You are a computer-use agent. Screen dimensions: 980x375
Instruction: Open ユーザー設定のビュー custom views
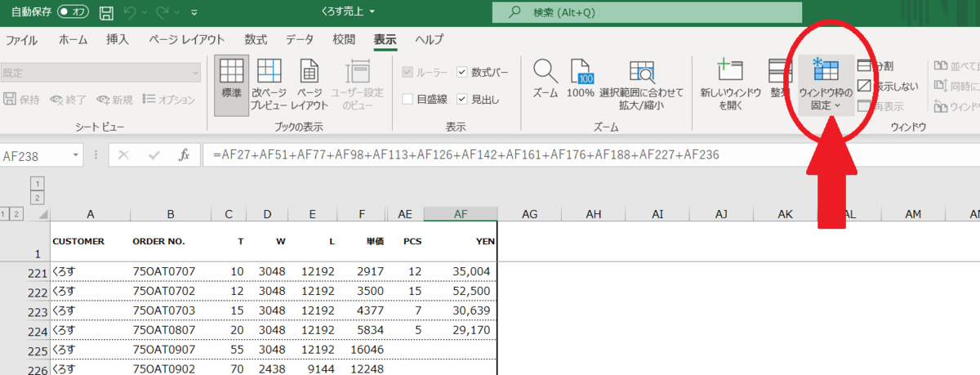[x=357, y=84]
